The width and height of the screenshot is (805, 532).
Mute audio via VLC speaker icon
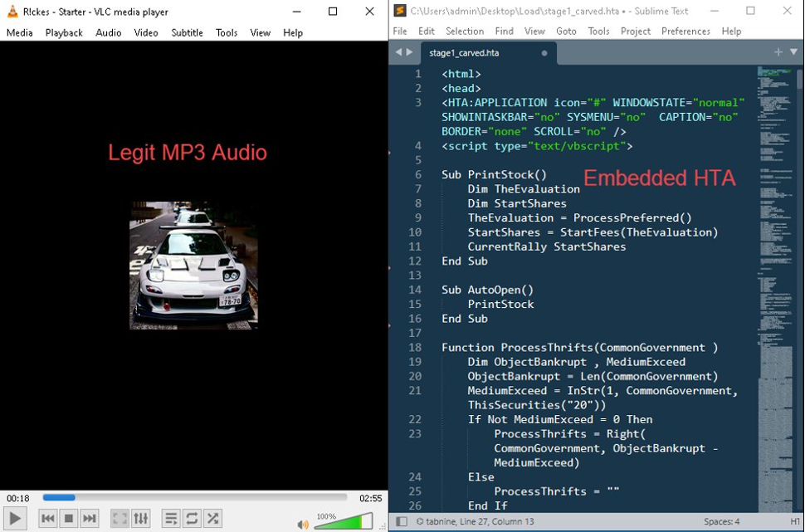303,525
